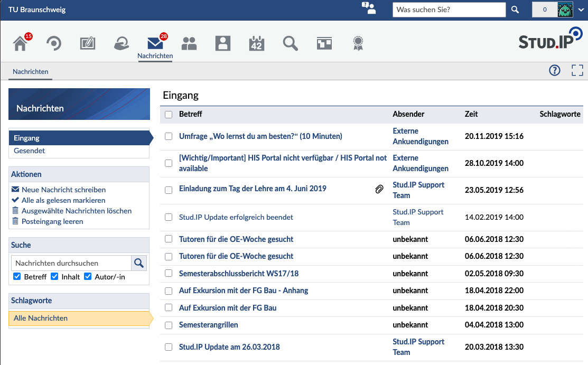Click the community people icon
This screenshot has width=588, height=365.
(189, 43)
